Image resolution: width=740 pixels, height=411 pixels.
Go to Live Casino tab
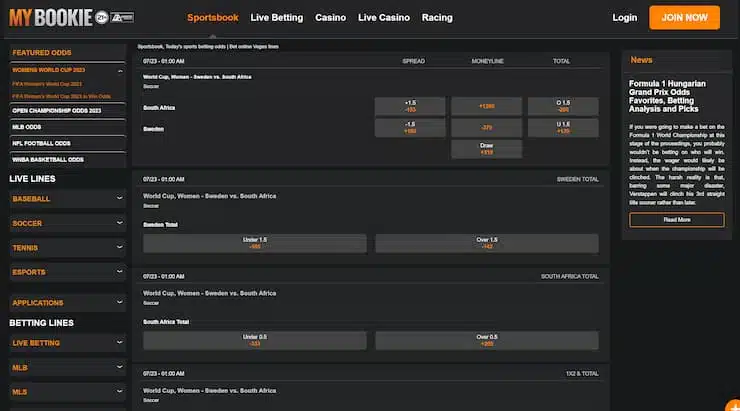tap(384, 17)
